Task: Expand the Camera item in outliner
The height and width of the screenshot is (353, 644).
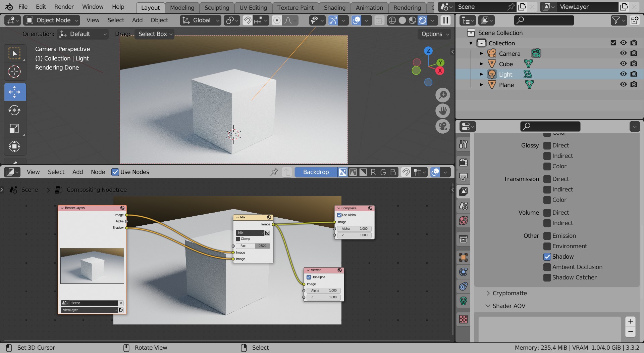Action: 481,53
